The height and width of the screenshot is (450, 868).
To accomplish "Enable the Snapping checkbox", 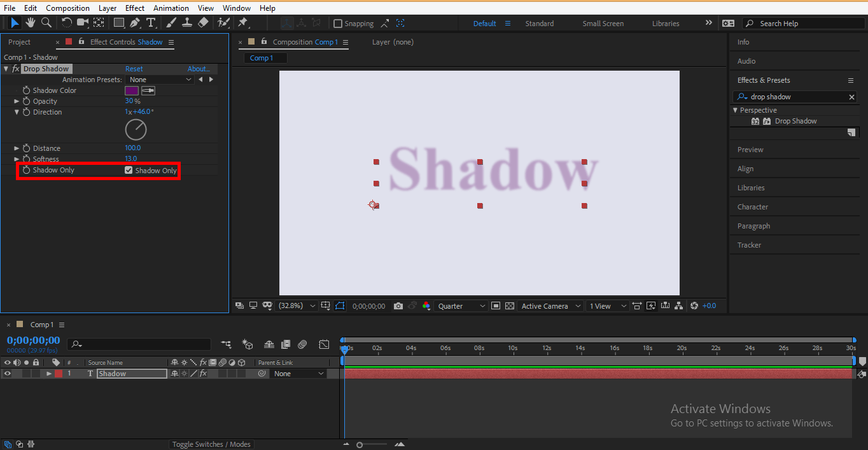I will [338, 23].
